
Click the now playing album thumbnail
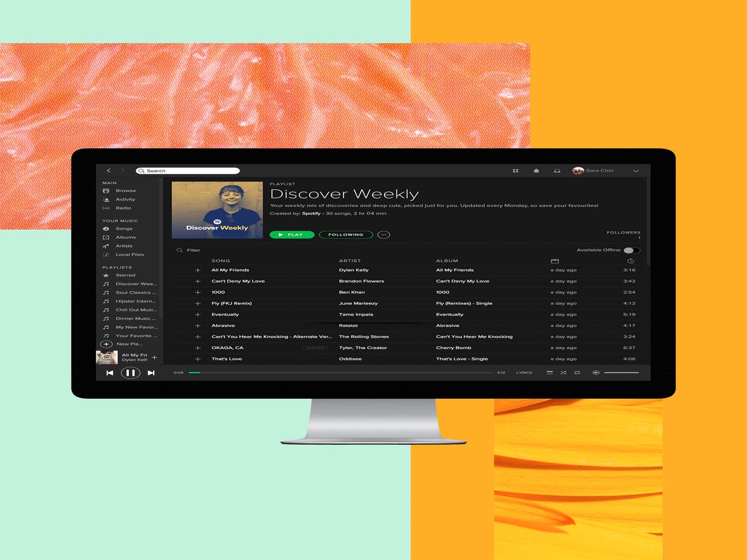click(x=107, y=357)
